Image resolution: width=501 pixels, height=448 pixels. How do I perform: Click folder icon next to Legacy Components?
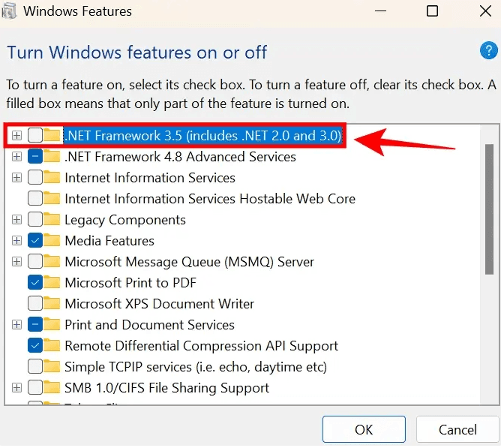52,220
